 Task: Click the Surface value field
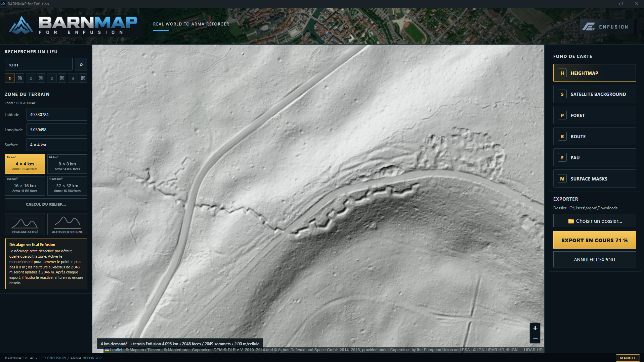pos(57,145)
